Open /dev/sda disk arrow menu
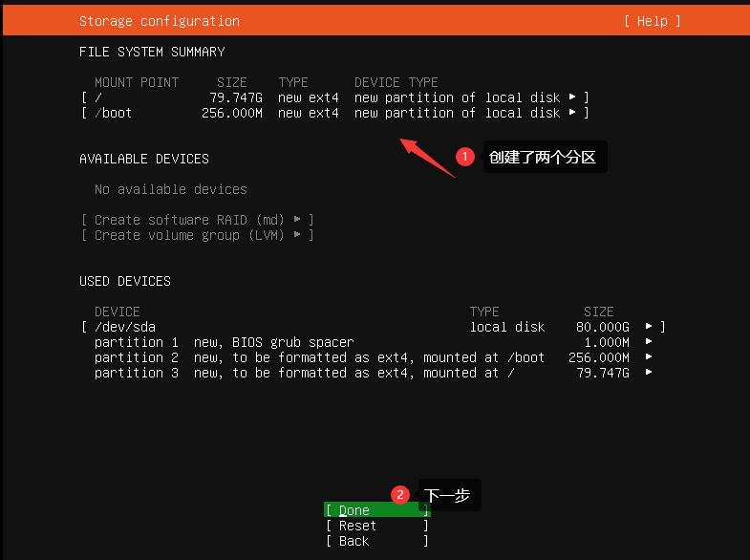 click(649, 326)
